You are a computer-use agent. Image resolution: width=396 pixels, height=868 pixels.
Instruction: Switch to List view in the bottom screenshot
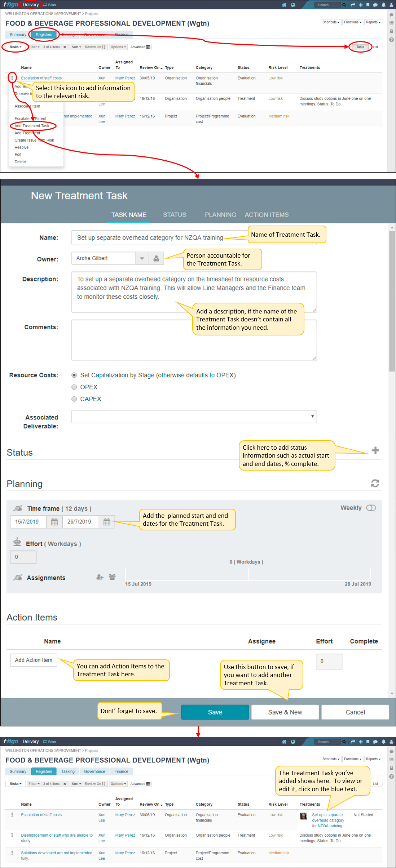click(x=375, y=784)
